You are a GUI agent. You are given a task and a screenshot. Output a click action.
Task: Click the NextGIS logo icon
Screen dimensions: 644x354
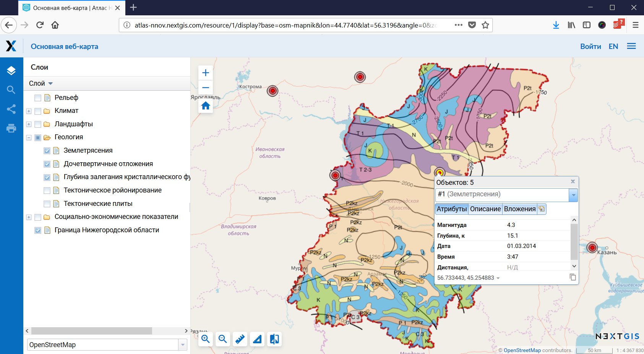click(x=11, y=46)
